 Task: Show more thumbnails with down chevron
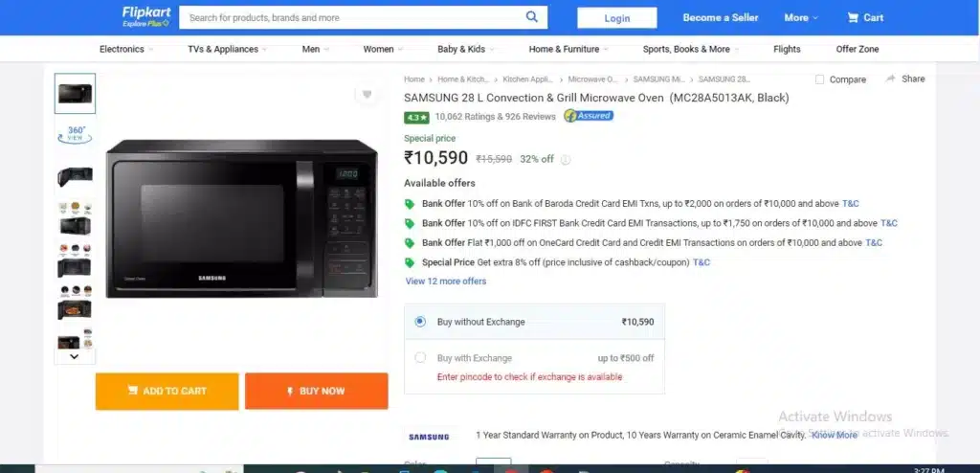[x=75, y=356]
